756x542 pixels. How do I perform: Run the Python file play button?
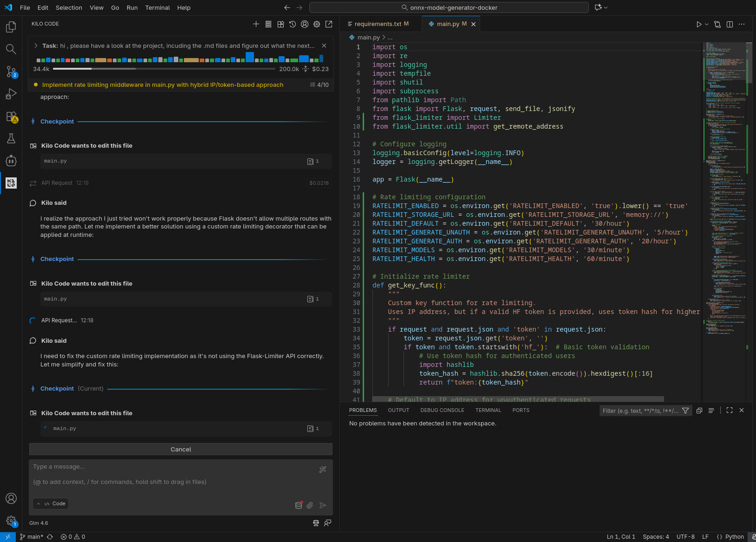pos(698,24)
